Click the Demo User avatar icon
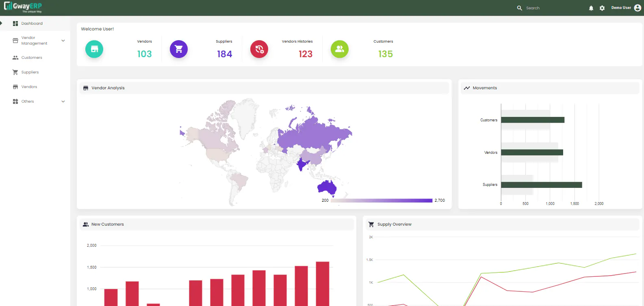This screenshot has height=306, width=644. (637, 8)
